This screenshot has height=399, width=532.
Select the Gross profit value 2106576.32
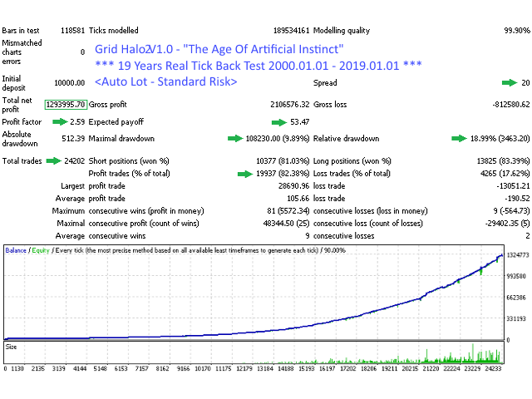pyautogui.click(x=290, y=105)
